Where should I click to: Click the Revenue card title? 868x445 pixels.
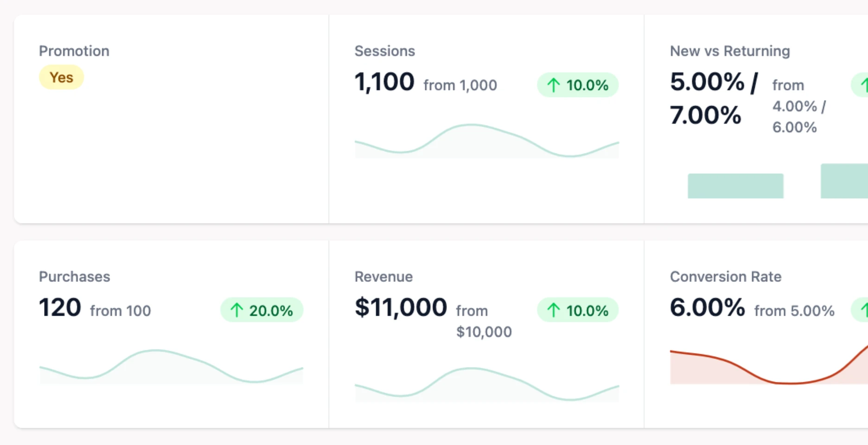(x=383, y=277)
